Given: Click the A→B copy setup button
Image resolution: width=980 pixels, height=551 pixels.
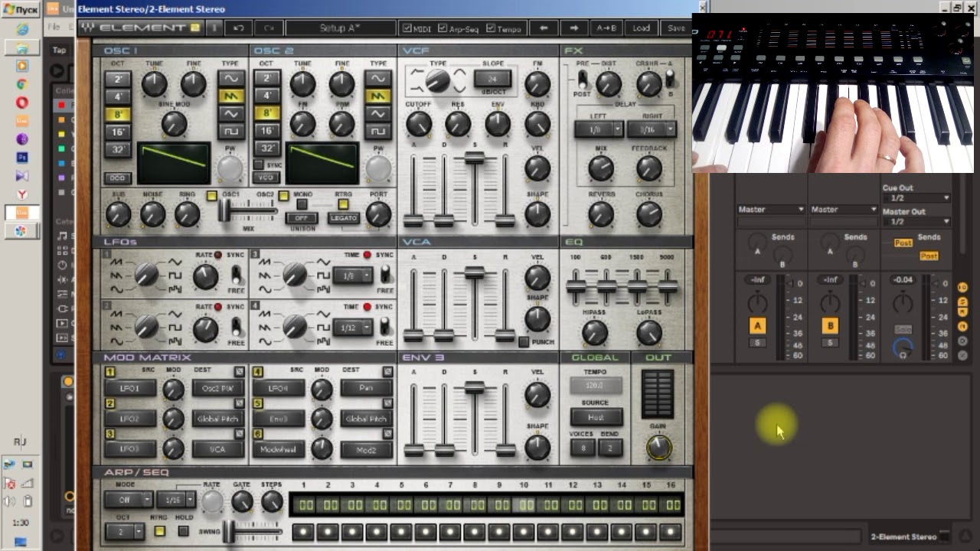Looking at the screenshot, I should pos(606,28).
